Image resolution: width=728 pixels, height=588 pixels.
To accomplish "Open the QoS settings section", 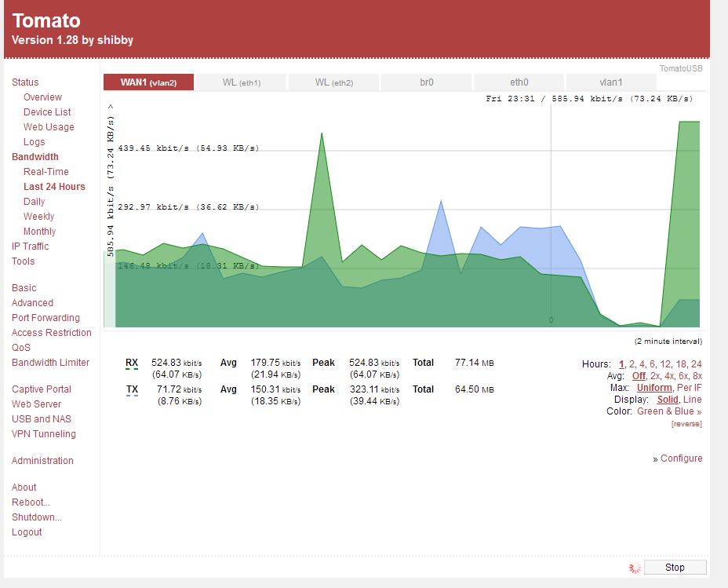I will point(21,348).
